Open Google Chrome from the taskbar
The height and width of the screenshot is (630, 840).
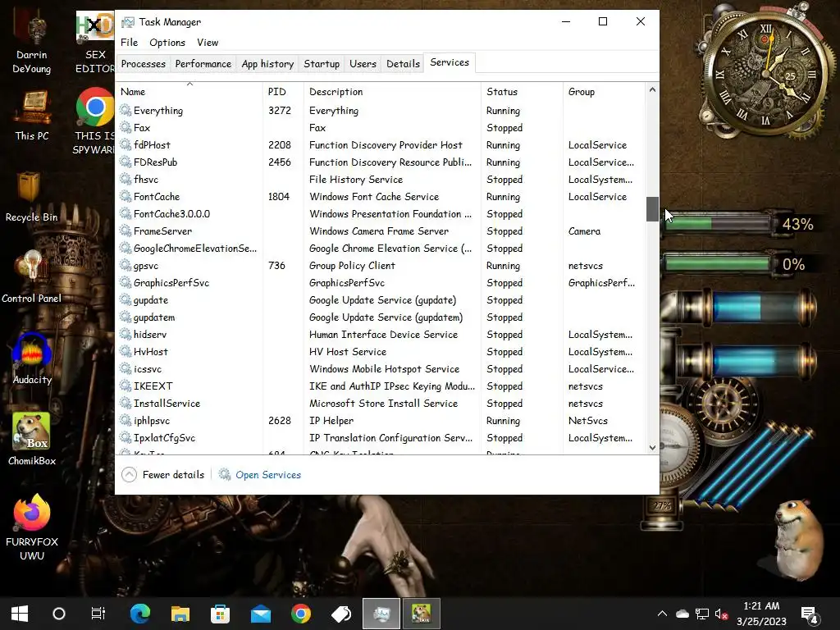301,614
